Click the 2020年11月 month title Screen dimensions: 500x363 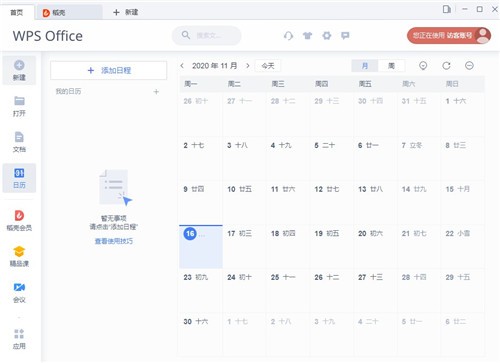(x=215, y=66)
